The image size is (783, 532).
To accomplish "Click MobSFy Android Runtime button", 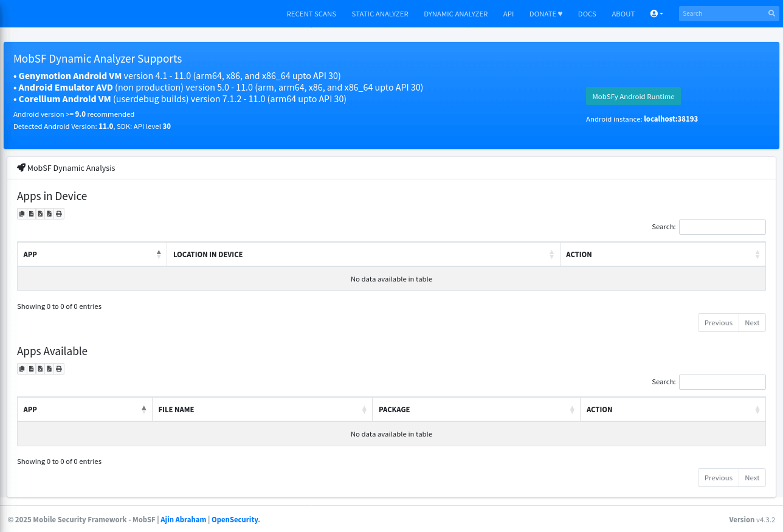I will [633, 97].
